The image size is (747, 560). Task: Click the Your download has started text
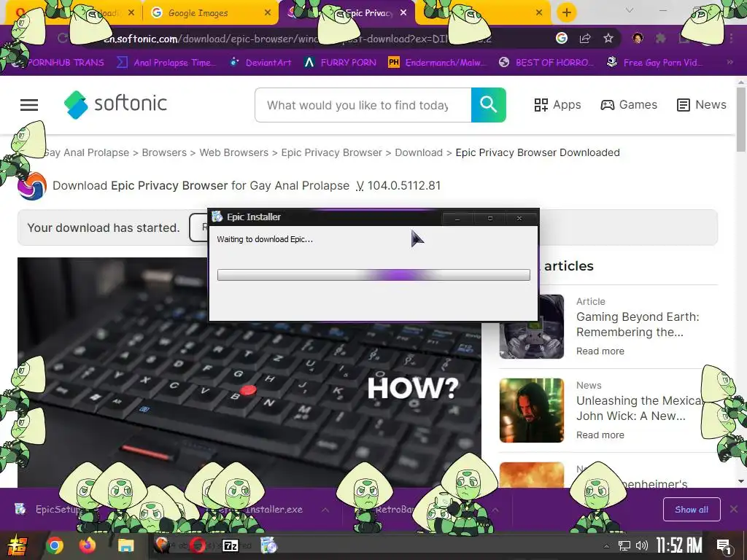click(x=104, y=227)
